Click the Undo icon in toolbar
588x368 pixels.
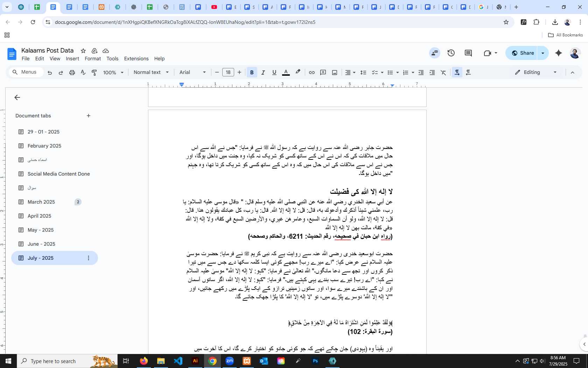click(x=50, y=73)
